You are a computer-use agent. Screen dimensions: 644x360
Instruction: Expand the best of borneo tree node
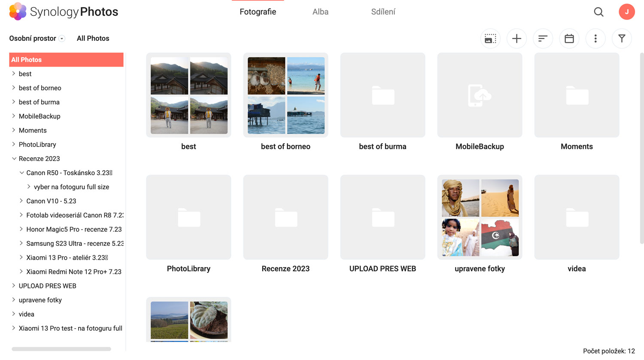pyautogui.click(x=14, y=88)
